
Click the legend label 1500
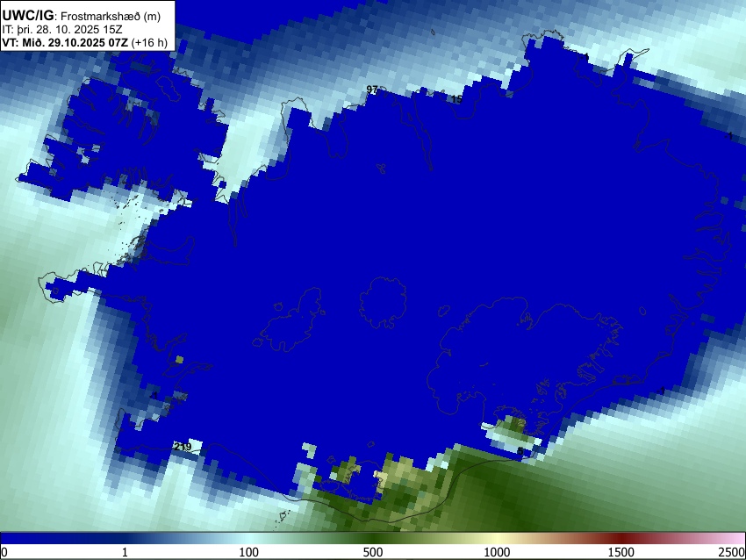tap(621, 552)
